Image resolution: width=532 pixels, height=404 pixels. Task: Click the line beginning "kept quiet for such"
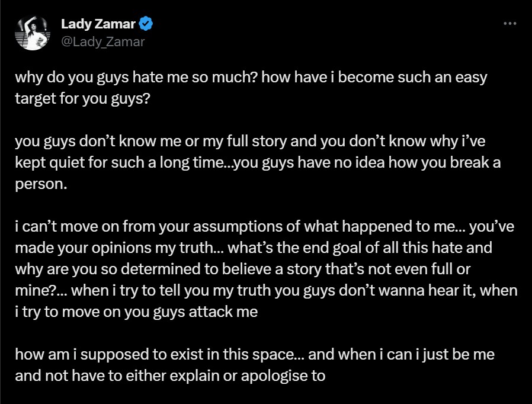coord(257,162)
